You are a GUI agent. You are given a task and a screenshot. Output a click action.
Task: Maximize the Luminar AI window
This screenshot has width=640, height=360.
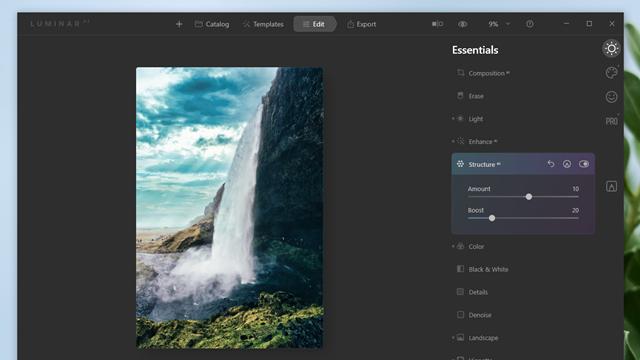(589, 24)
